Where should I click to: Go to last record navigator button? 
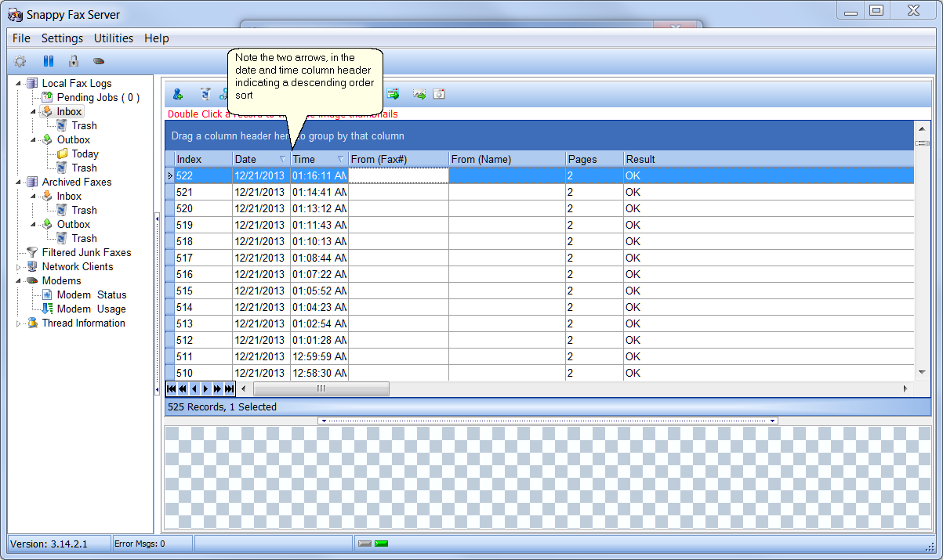tap(230, 388)
